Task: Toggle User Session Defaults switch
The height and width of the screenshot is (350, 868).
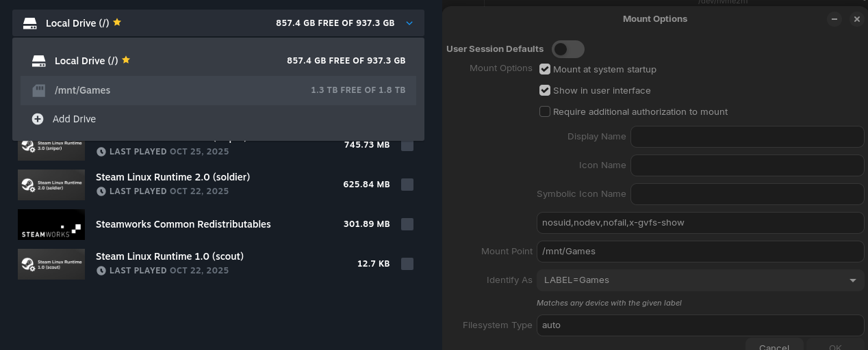Action: click(567, 49)
